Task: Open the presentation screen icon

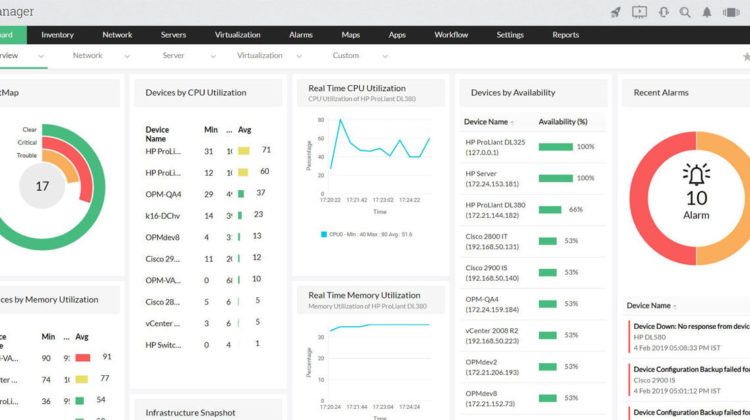Action: point(639,12)
